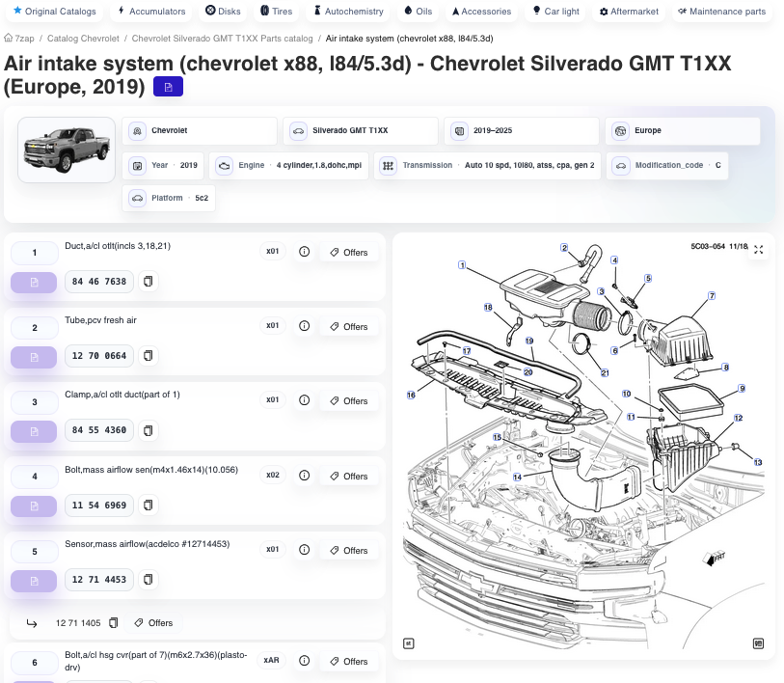Select position number 5 in parts list

pyautogui.click(x=35, y=552)
